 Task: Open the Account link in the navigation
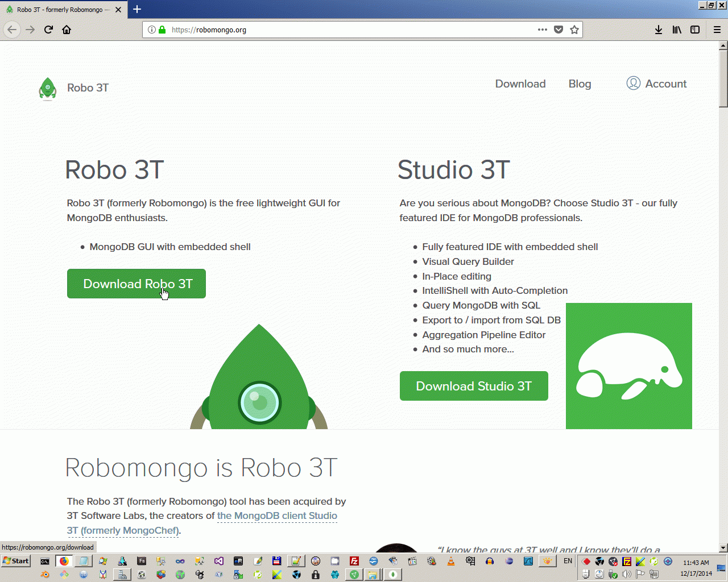coord(657,84)
